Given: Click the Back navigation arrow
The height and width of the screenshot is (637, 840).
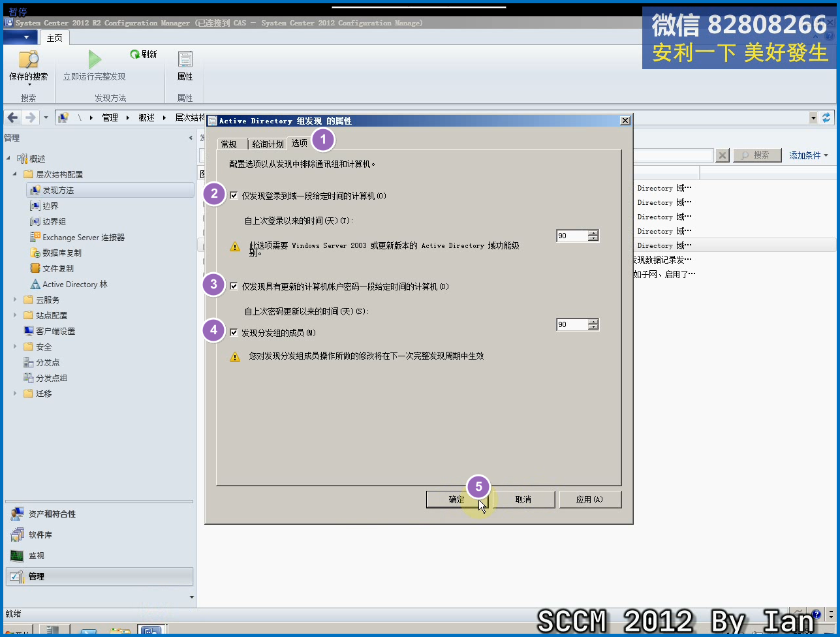Looking at the screenshot, I should click(12, 117).
